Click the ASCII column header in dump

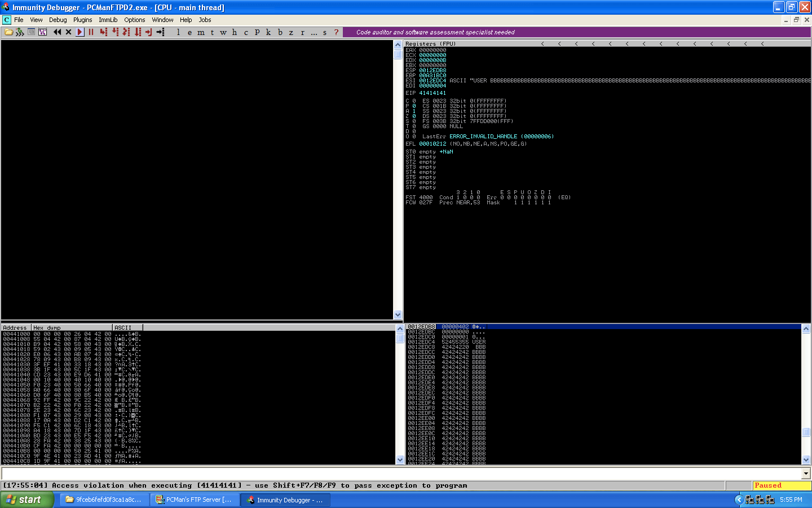(127, 327)
